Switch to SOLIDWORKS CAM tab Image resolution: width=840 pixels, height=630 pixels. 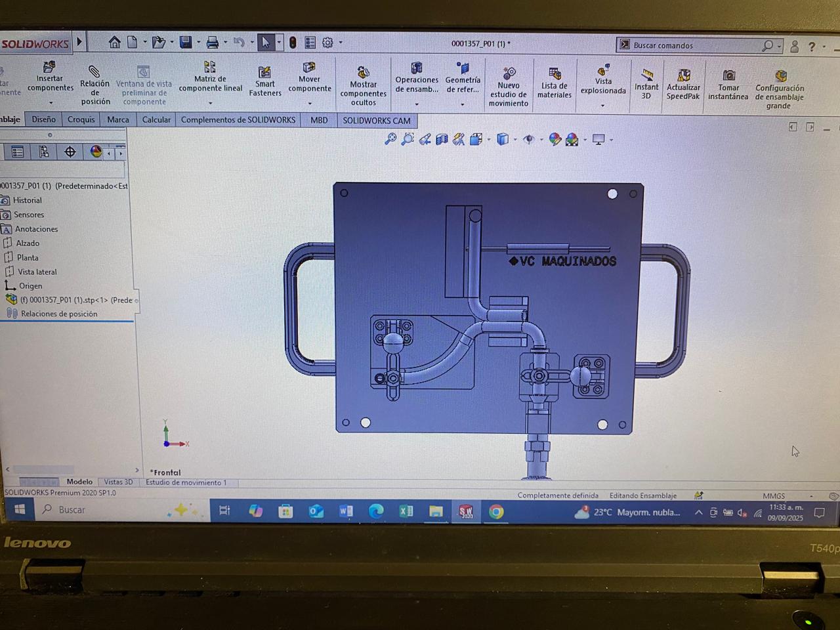[x=377, y=120]
